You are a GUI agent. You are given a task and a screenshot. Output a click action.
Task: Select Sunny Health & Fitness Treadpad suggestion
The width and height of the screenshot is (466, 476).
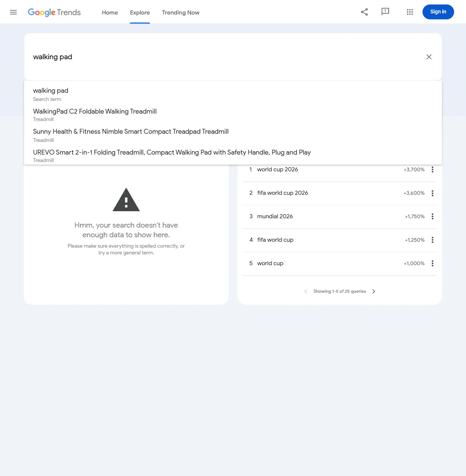click(x=233, y=135)
